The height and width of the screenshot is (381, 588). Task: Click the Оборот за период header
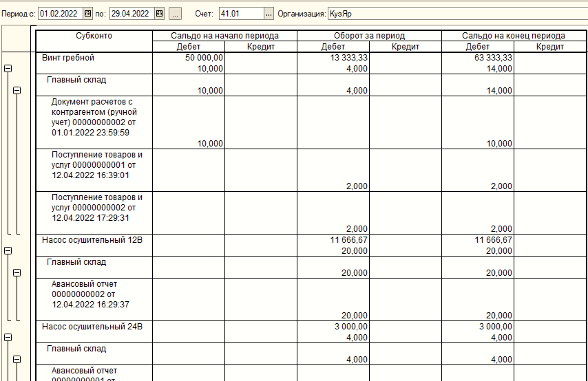[x=369, y=36]
